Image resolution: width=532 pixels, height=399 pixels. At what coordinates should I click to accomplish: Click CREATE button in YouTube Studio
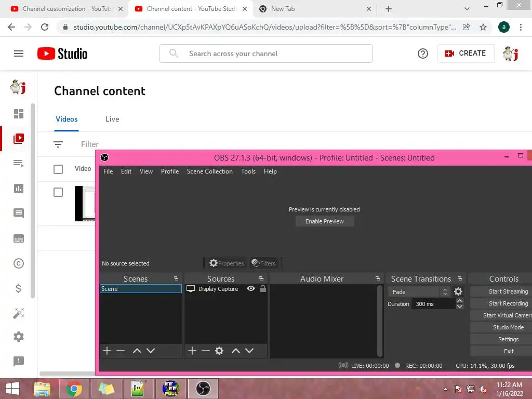pyautogui.click(x=465, y=54)
